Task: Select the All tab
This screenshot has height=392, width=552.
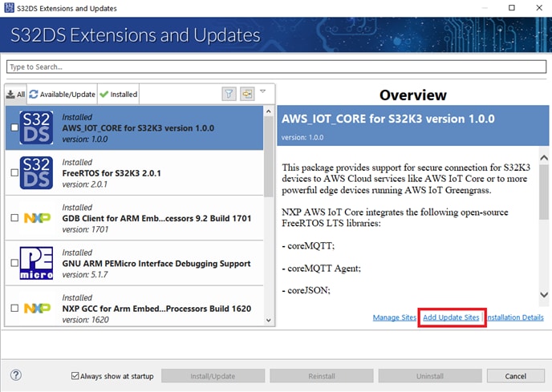Action: click(x=16, y=94)
